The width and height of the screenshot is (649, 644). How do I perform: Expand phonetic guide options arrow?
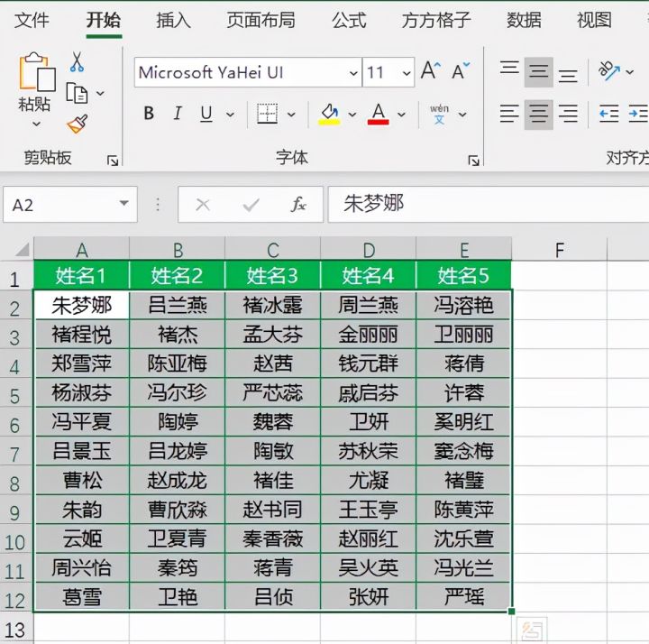coord(462,114)
